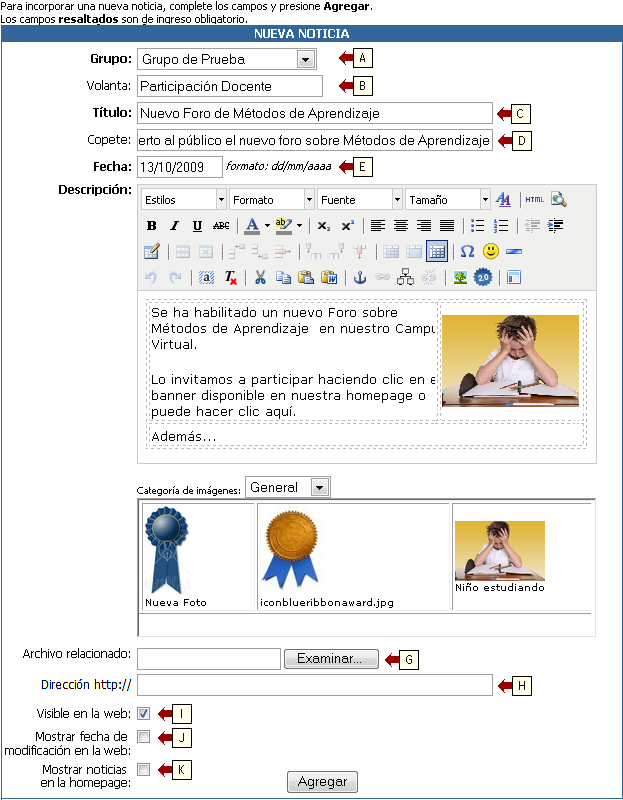The image size is (623, 800).
Task: Open the text color picker arrow
Action: (x=267, y=226)
